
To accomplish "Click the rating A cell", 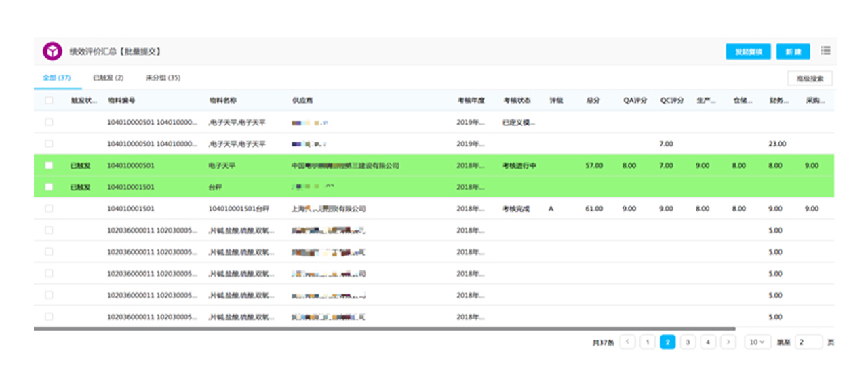I will point(551,209).
